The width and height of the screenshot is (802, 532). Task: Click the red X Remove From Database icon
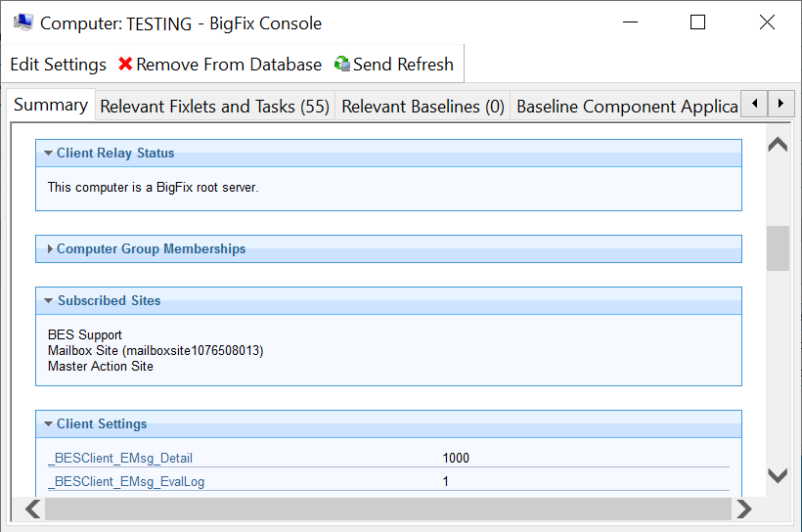[x=125, y=65]
